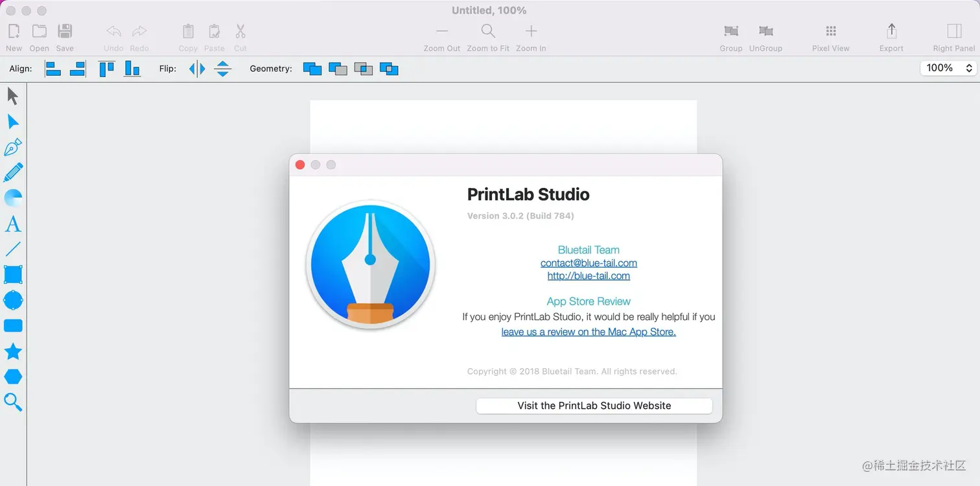980x486 pixels.
Task: Click the App Store Review heading
Action: tap(589, 301)
